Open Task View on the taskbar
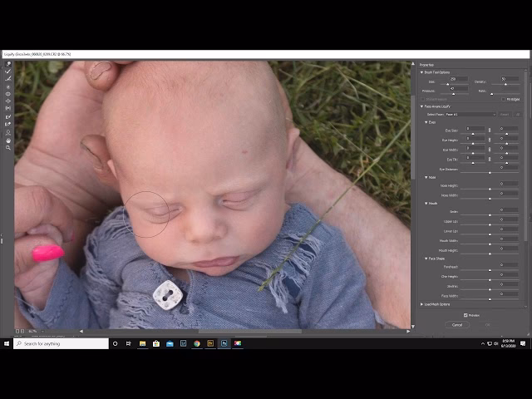The image size is (532, 399). (x=129, y=343)
